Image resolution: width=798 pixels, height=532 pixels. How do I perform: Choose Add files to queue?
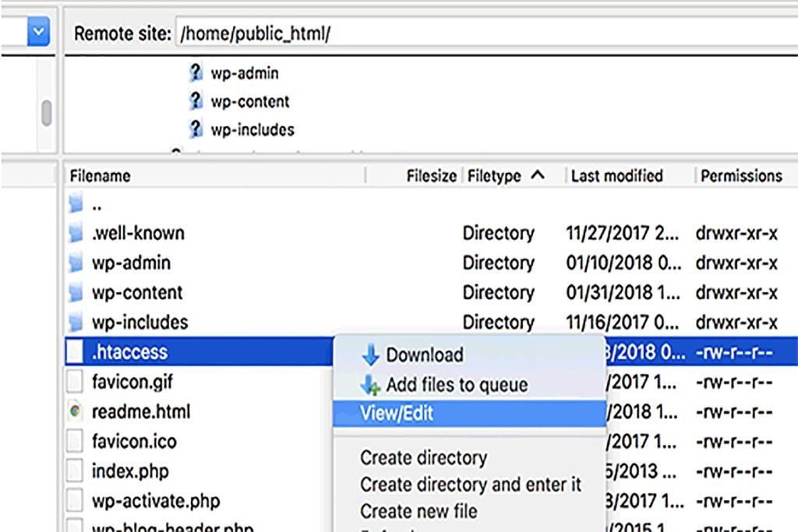pyautogui.click(x=469, y=385)
